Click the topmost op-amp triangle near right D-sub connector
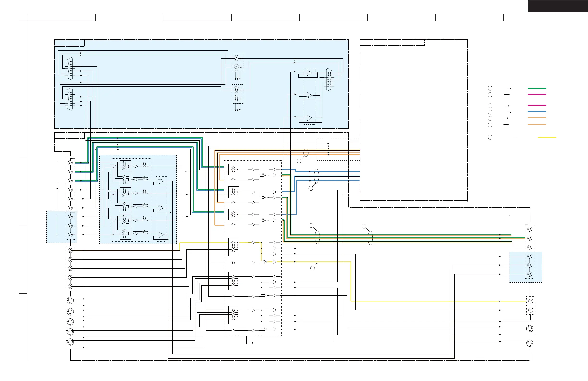Screen dimensions: 588x381 point(309,73)
